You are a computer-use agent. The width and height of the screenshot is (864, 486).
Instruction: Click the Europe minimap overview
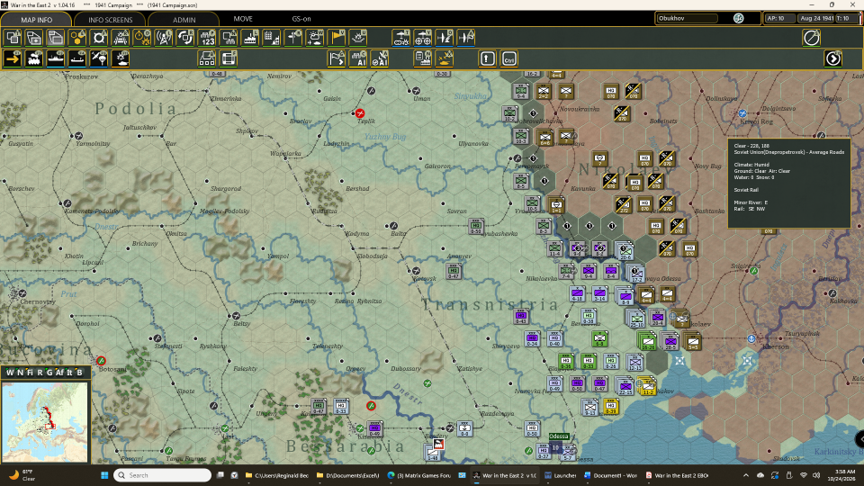tap(45, 422)
